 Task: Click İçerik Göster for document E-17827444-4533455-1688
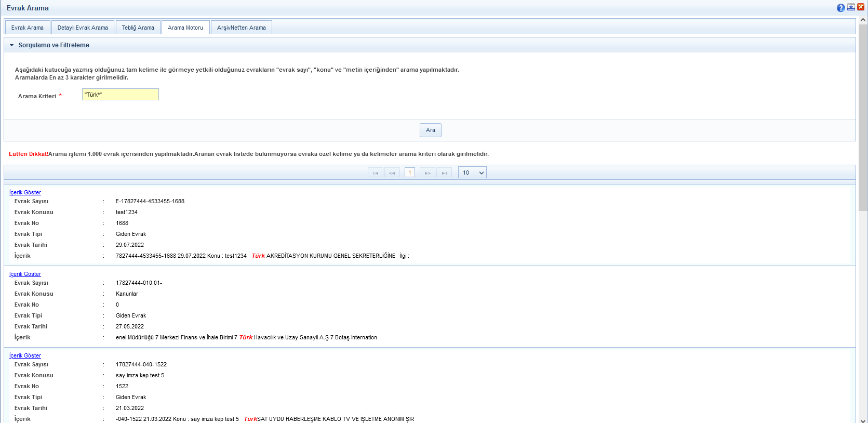[25, 192]
